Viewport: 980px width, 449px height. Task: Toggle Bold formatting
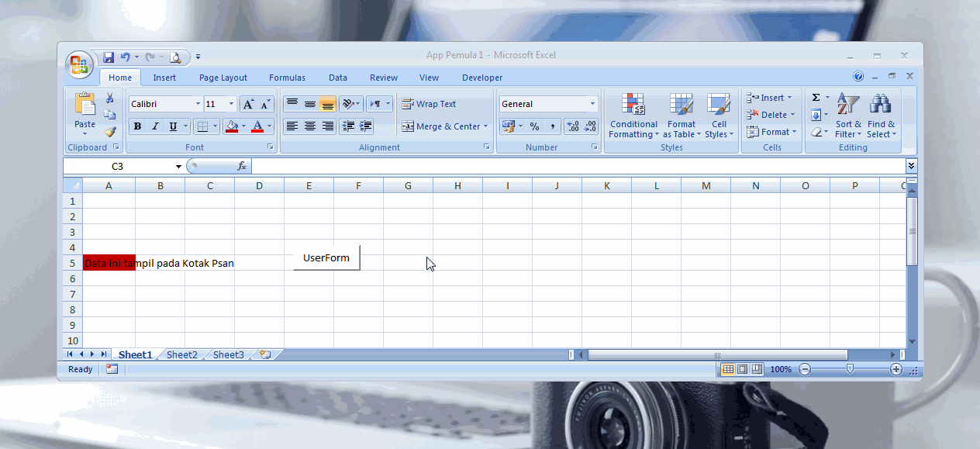point(138,126)
